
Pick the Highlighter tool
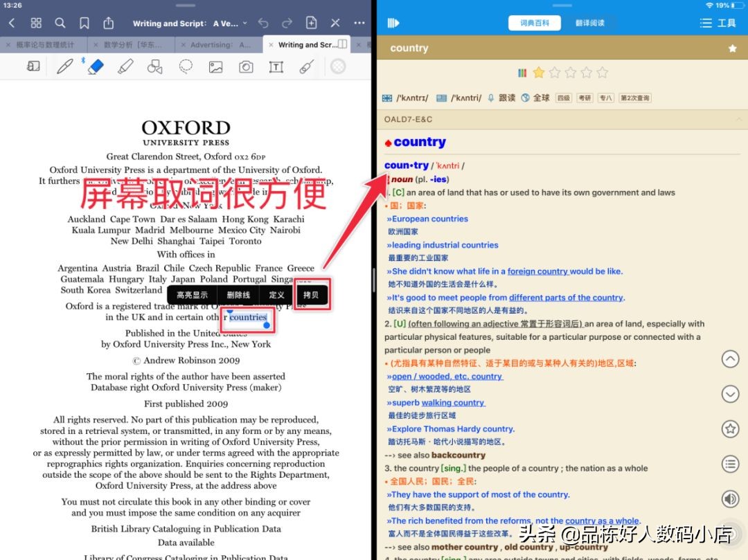125,66
